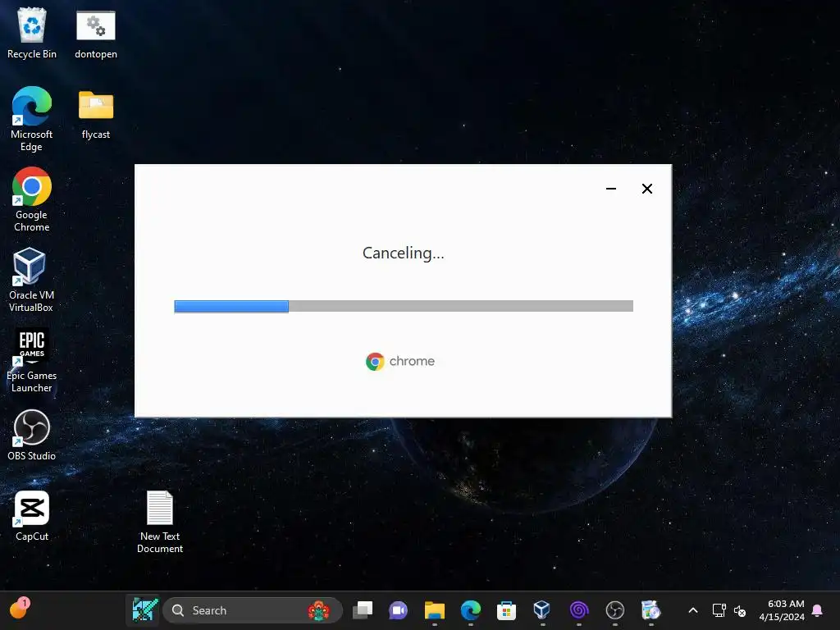Open the purple video chat app in taskbar
This screenshot has width=840, height=630.
[x=398, y=610]
